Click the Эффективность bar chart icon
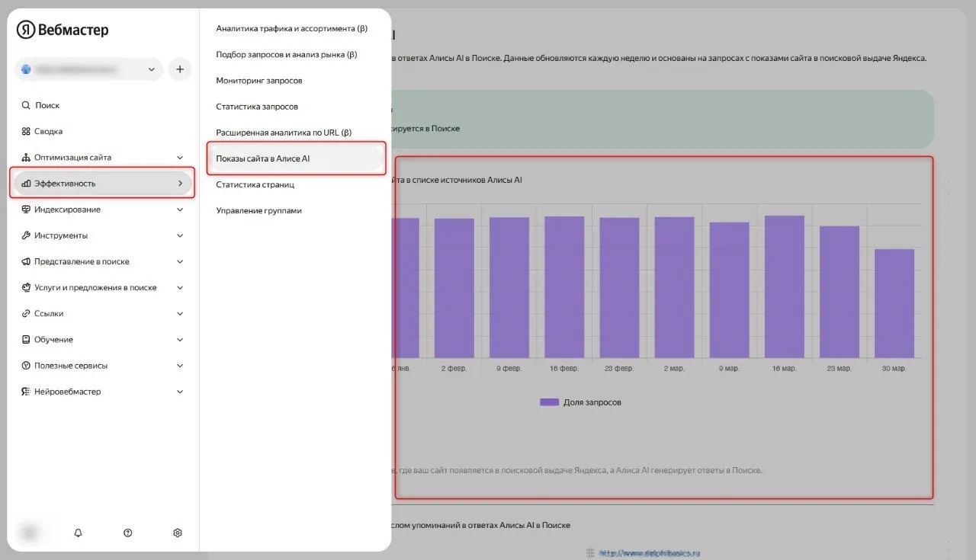976x560 pixels. point(26,184)
